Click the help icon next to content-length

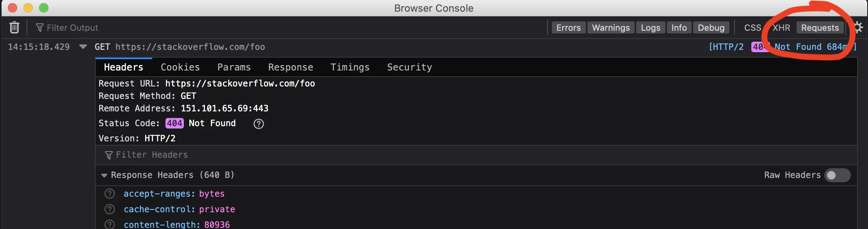[x=110, y=224]
